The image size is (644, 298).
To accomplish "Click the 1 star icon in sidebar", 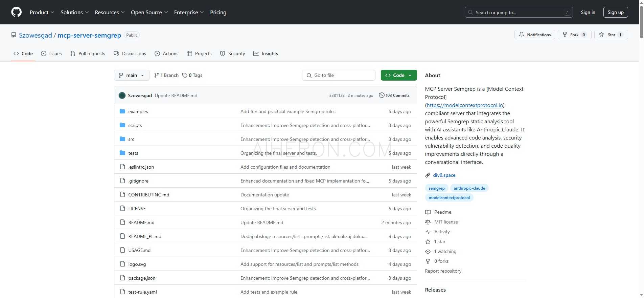I will click(428, 241).
